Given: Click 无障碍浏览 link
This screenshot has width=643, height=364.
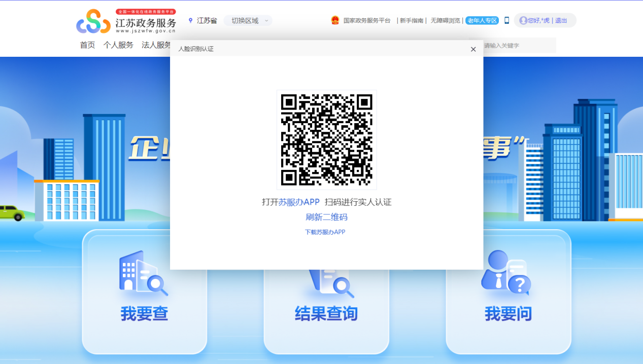Looking at the screenshot, I should click(446, 21).
